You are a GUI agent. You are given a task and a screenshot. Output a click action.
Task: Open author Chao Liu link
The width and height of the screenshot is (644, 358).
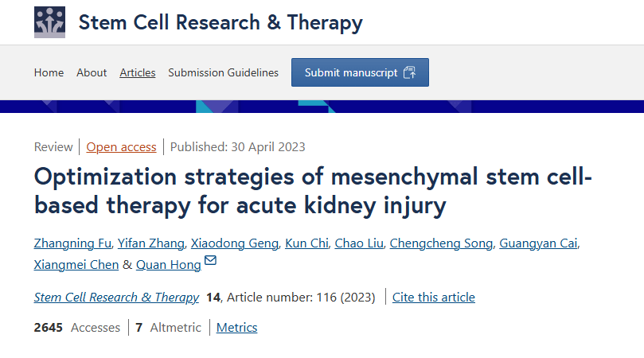click(360, 243)
